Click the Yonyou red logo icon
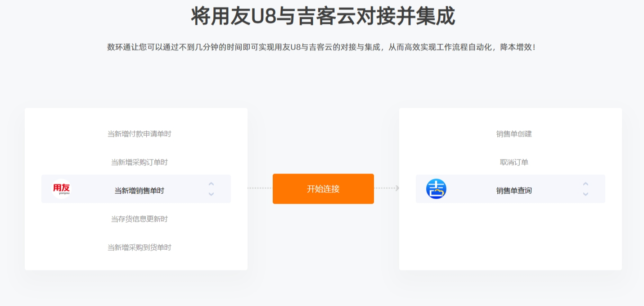 pos(61,189)
